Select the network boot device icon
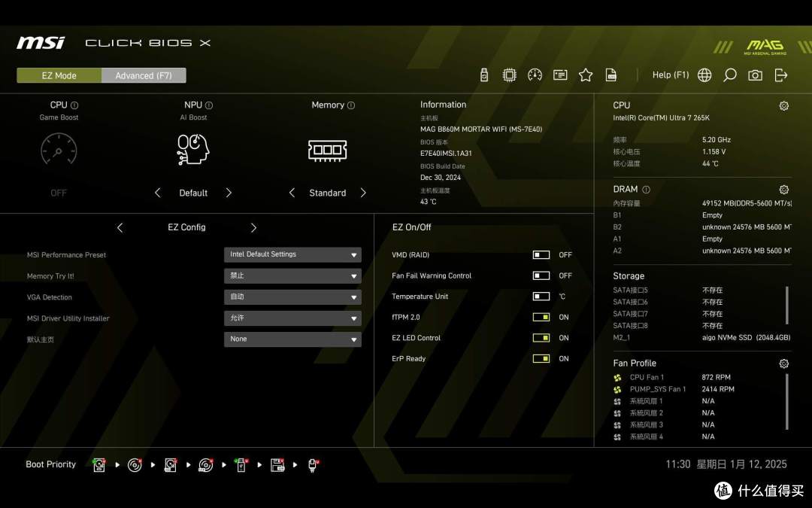The image size is (812, 508). [313, 465]
